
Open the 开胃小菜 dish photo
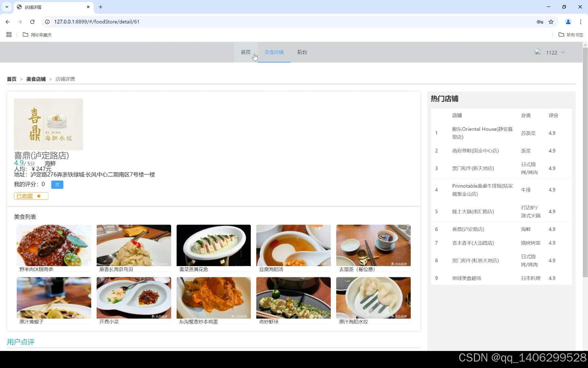(134, 298)
